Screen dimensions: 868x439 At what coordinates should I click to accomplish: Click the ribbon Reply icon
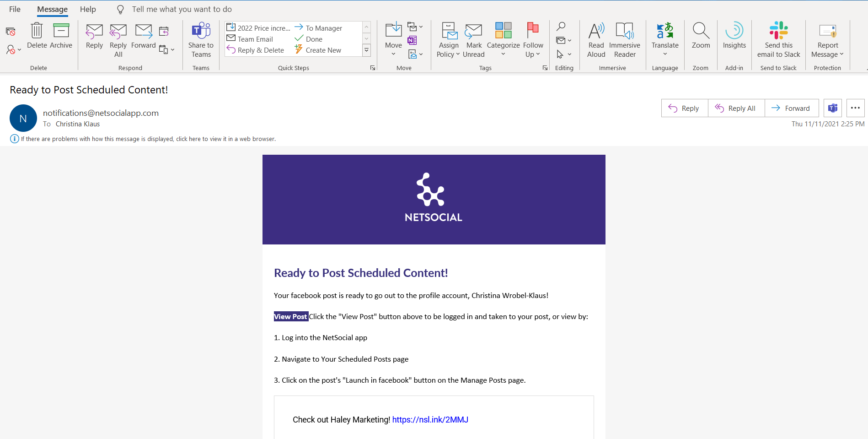coord(94,37)
